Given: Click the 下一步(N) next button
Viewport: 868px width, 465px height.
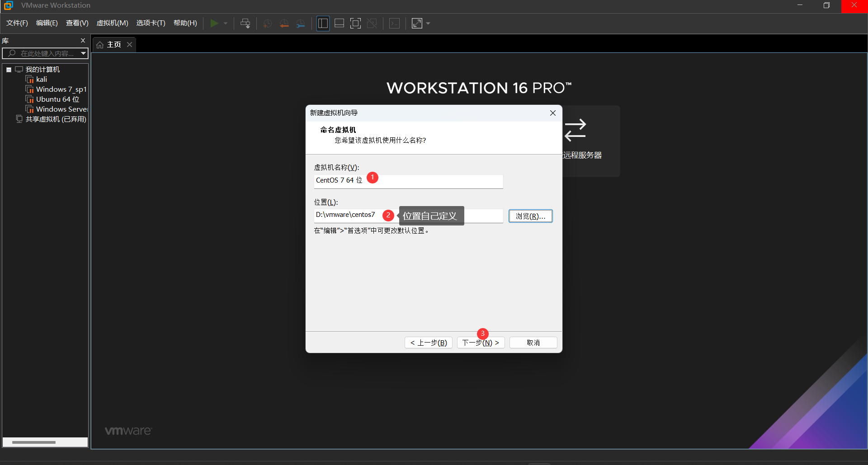Looking at the screenshot, I should 481,343.
